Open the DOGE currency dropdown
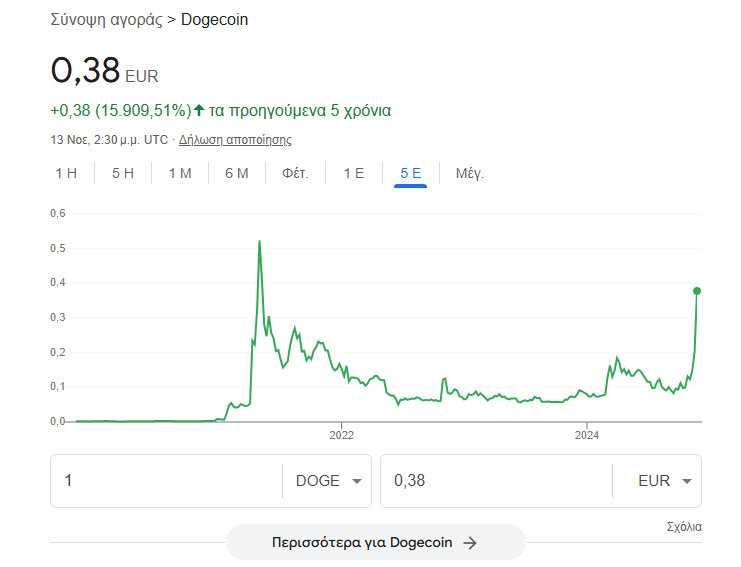The height and width of the screenshot is (567, 741). 328,481
